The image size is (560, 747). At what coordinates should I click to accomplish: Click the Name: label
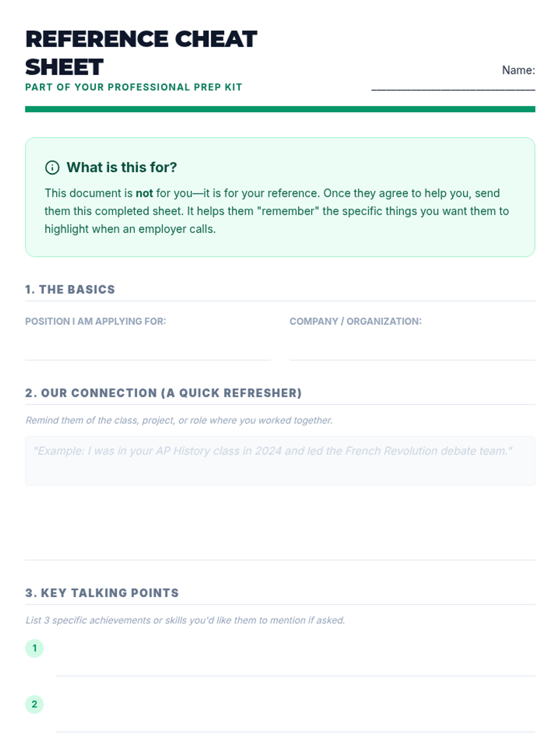point(518,70)
